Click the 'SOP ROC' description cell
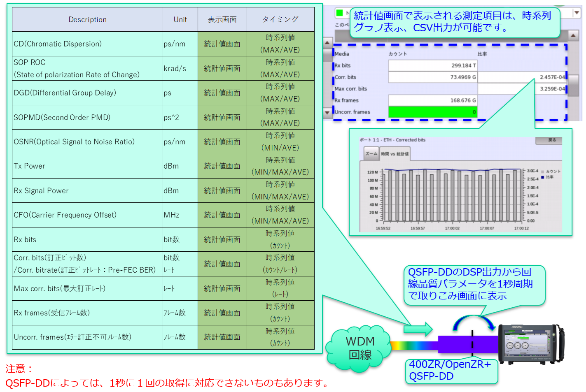Viewport: 586px width, 392px height. pyautogui.click(x=87, y=68)
